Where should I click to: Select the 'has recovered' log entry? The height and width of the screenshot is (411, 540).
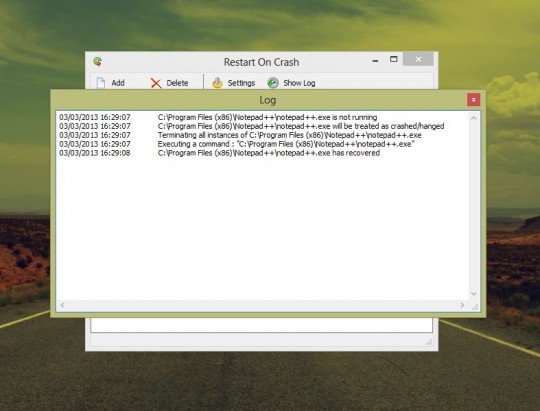click(x=219, y=153)
